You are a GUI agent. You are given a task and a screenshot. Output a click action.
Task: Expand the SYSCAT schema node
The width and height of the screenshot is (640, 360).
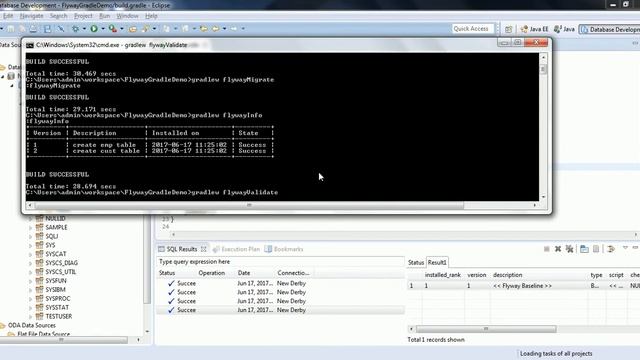pos(30,254)
